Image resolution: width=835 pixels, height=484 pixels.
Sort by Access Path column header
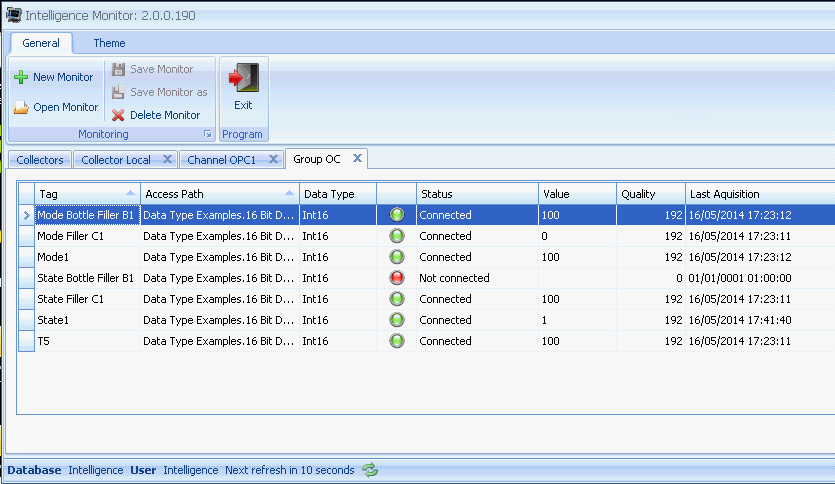point(218,193)
